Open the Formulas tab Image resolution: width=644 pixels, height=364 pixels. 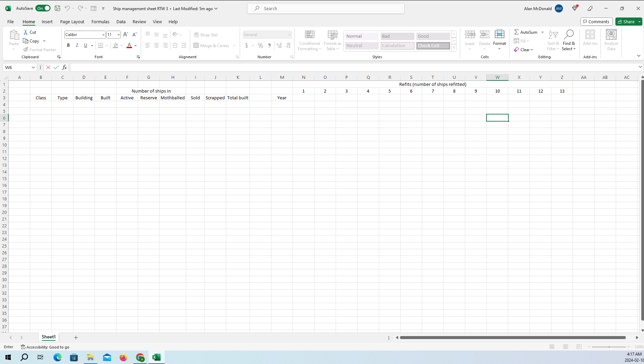point(100,22)
